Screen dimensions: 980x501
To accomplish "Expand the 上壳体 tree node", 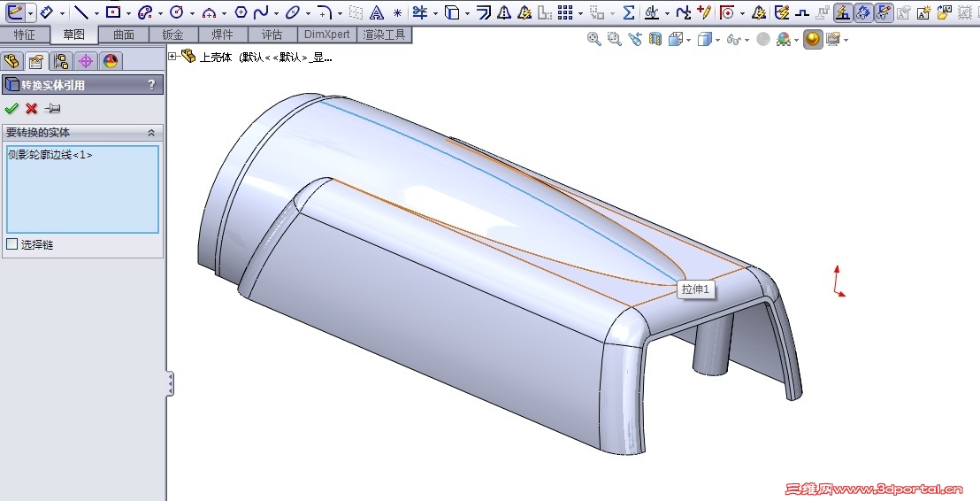I will coord(172,57).
